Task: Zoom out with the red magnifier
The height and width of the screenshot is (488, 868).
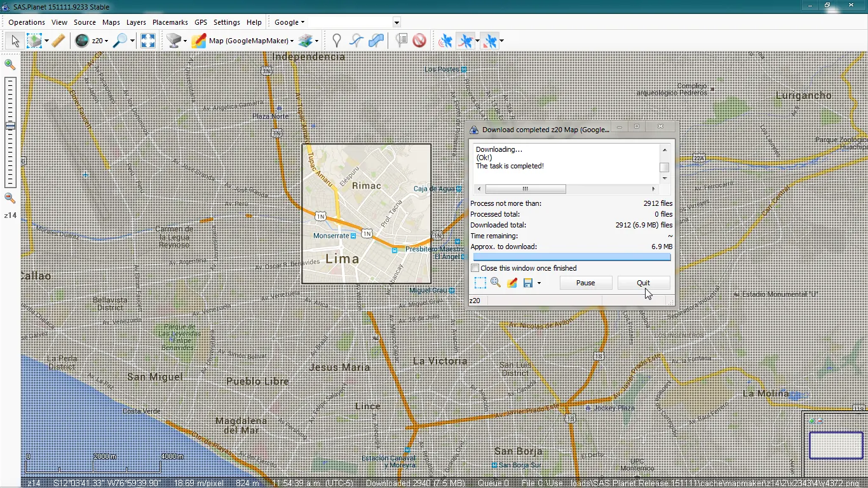Action: (x=10, y=198)
